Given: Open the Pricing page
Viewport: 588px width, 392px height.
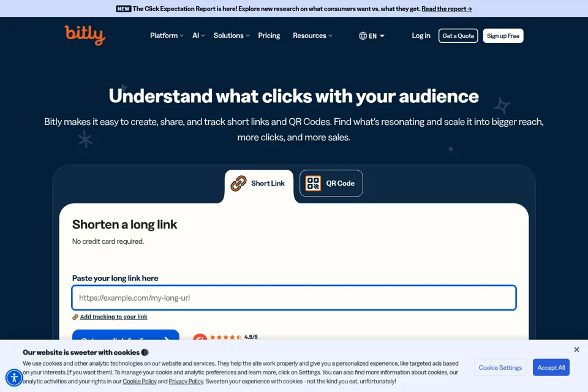Looking at the screenshot, I should point(269,36).
